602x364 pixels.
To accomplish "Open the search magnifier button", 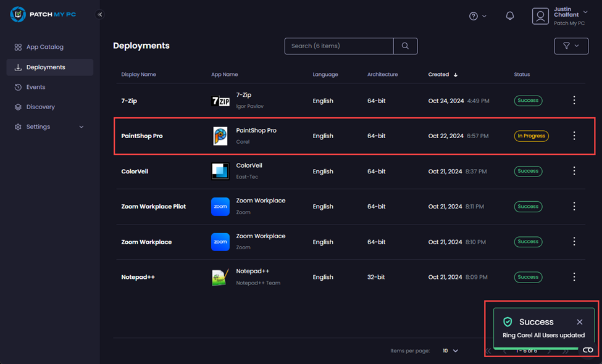I will [405, 46].
